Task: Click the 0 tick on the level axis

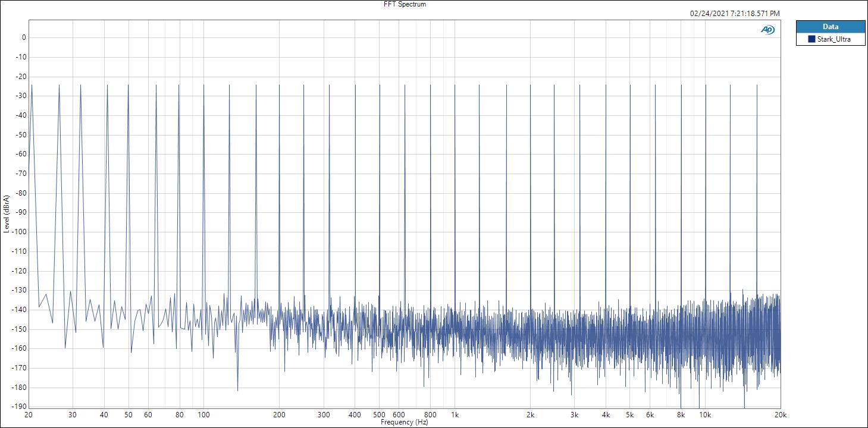Action: click(x=24, y=37)
